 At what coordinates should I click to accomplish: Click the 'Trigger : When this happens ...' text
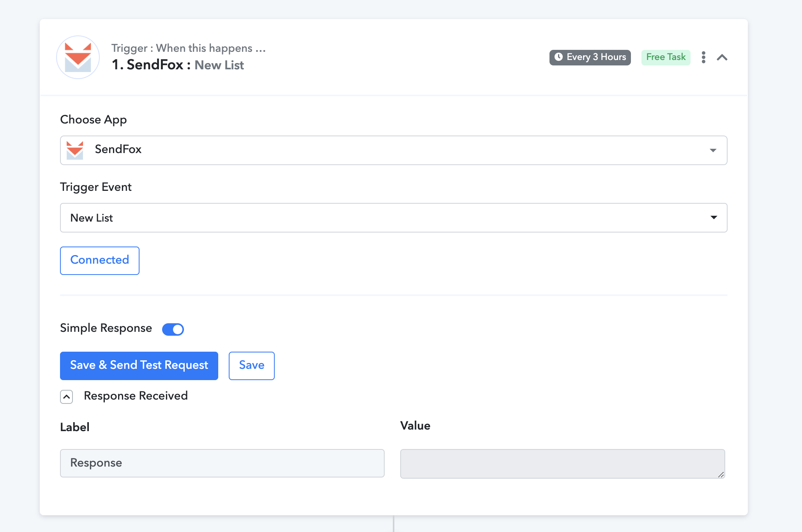189,48
